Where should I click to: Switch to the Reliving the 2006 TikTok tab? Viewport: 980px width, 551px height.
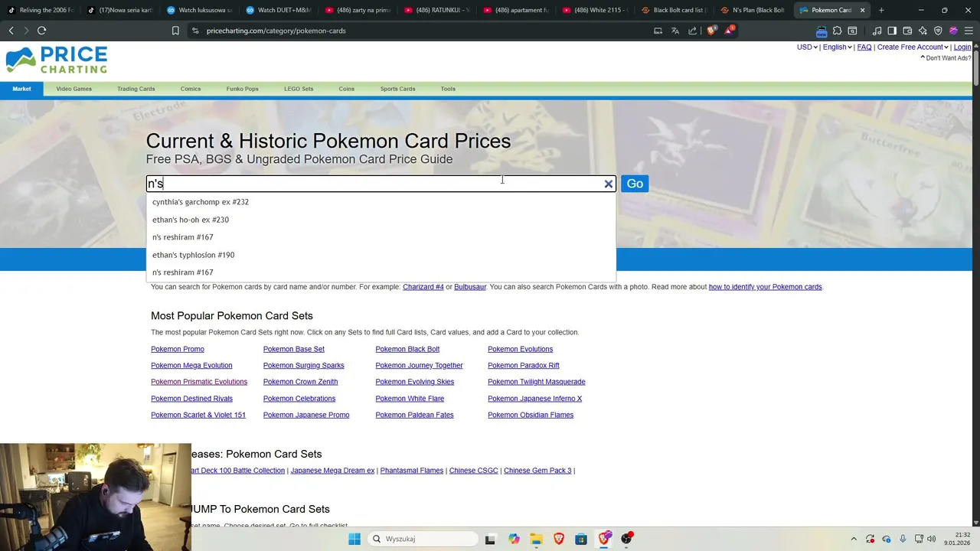(x=40, y=10)
